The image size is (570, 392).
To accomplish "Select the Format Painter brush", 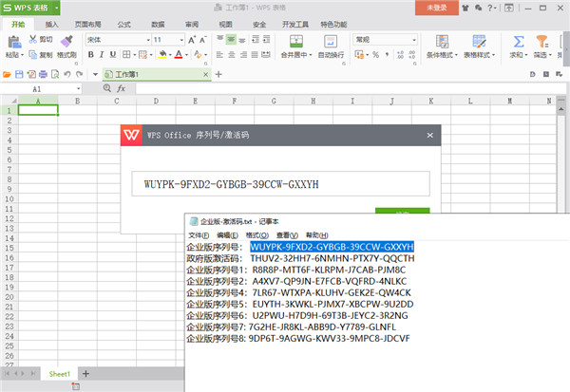I will pos(66,41).
